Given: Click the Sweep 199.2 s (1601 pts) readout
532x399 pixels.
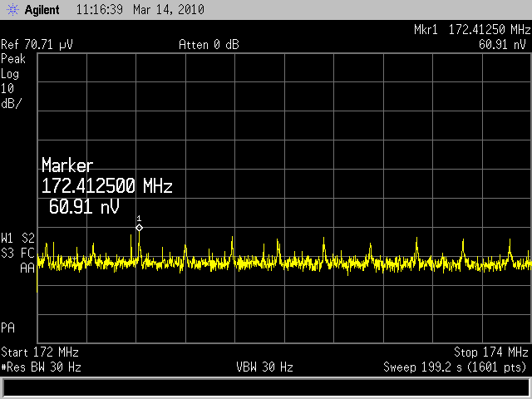Looking at the screenshot, I should (x=455, y=367).
